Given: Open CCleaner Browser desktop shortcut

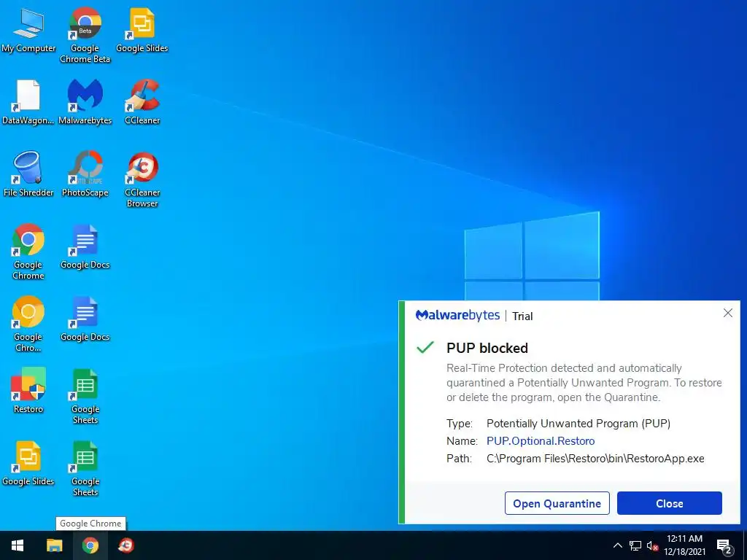Looking at the screenshot, I should click(x=142, y=180).
